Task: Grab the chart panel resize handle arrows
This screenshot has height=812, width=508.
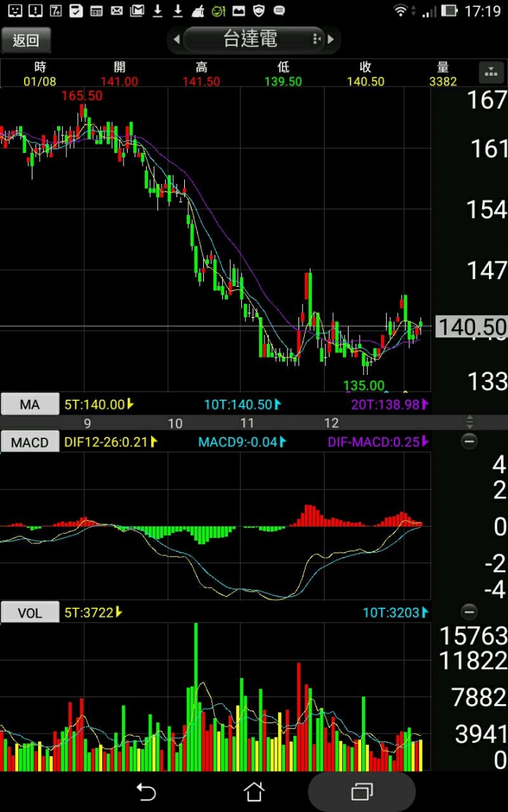Action: [470, 422]
